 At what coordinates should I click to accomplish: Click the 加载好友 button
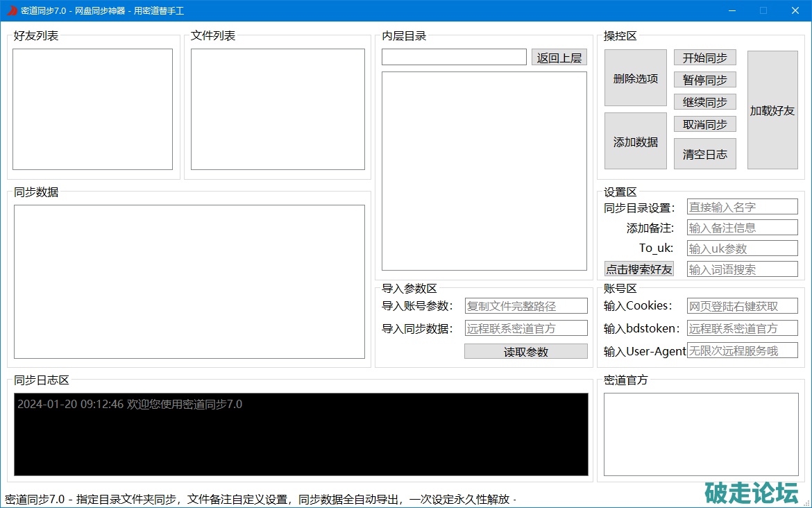coord(772,110)
